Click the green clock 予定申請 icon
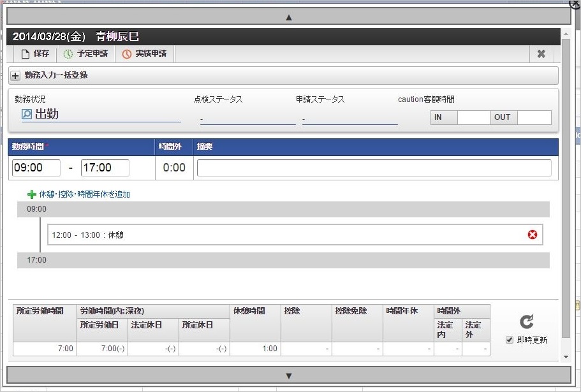The height and width of the screenshot is (392, 581). pos(68,54)
